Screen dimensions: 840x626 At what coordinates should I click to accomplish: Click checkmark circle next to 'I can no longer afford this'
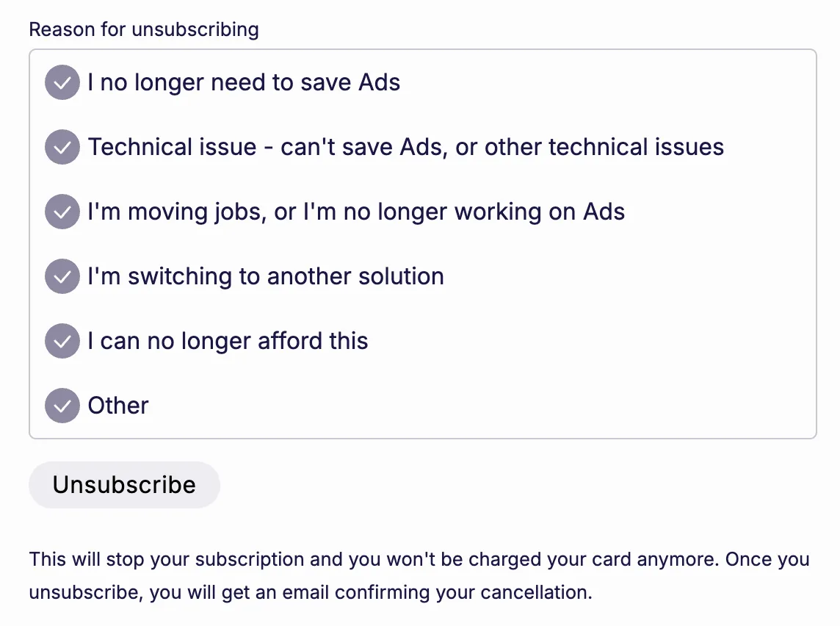pos(62,341)
